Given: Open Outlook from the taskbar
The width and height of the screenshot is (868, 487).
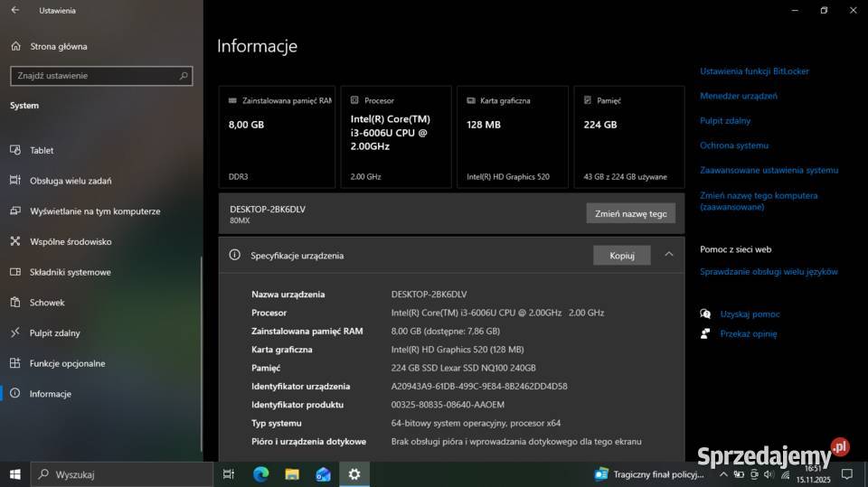Looking at the screenshot, I should pyautogui.click(x=323, y=474).
